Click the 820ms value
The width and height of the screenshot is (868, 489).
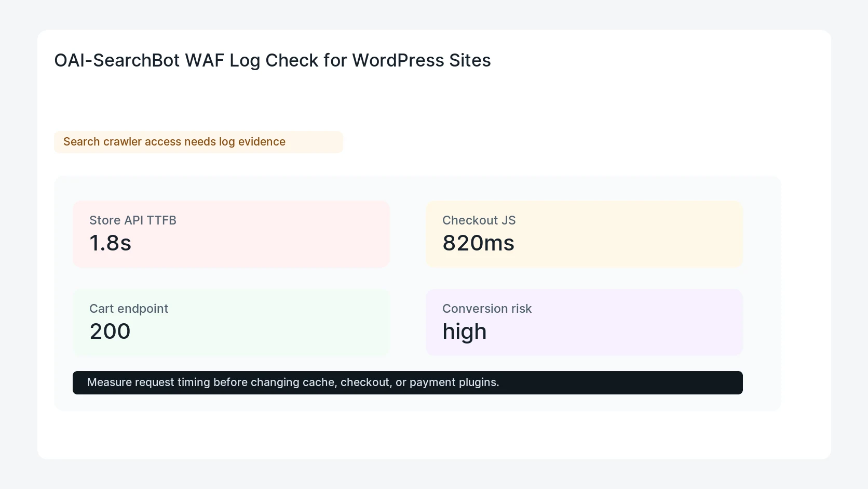478,243
